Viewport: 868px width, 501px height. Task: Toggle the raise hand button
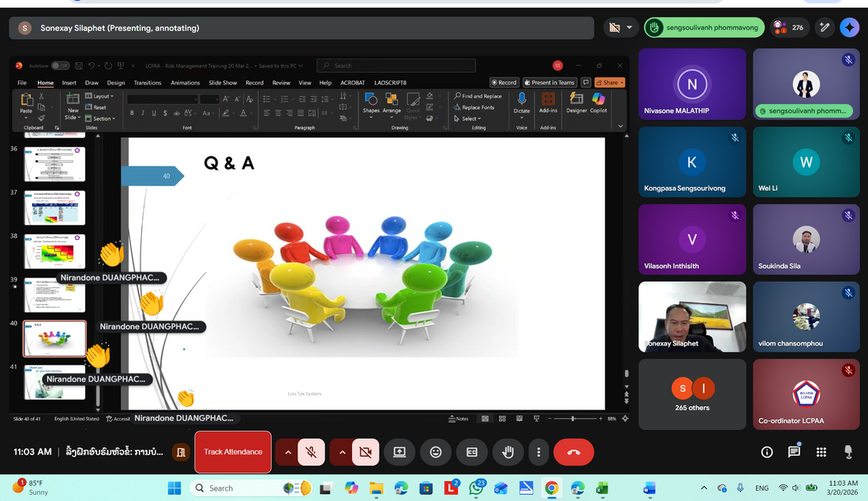[x=507, y=452]
